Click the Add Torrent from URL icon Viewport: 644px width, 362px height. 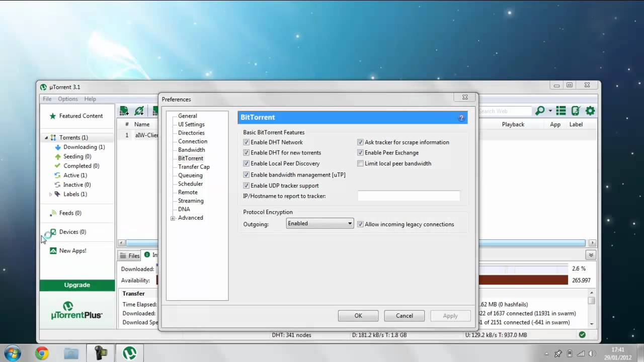[139, 111]
